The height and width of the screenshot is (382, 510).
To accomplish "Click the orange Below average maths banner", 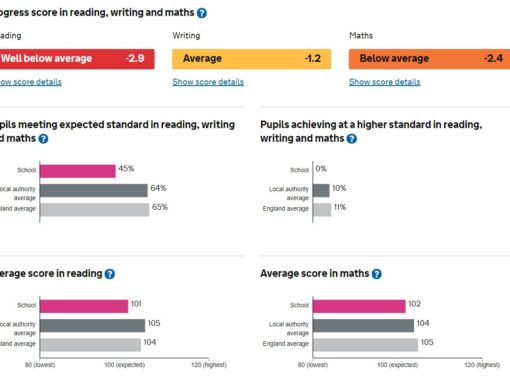I will pyautogui.click(x=429, y=59).
